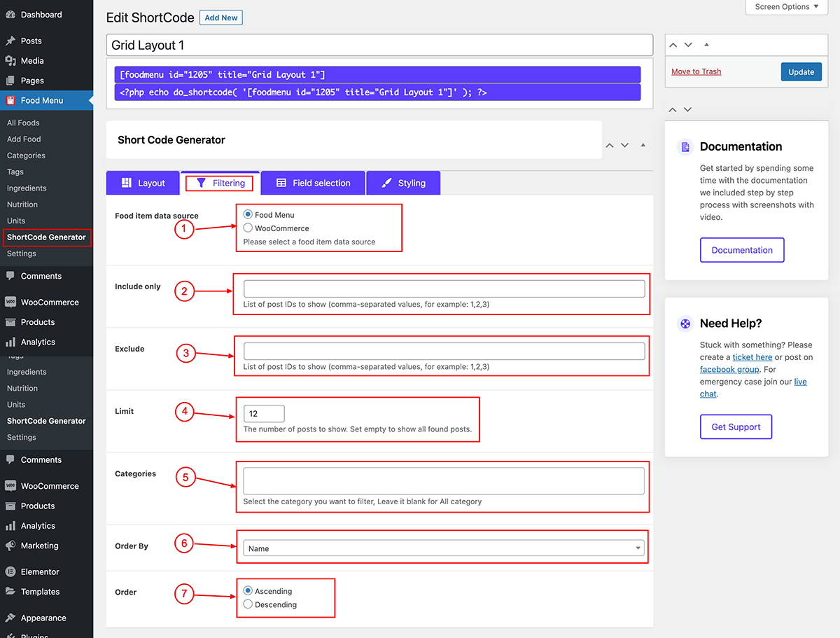Screen dimensions: 840x638
Task: Open the Order By Name dropdown
Action: tap(444, 548)
